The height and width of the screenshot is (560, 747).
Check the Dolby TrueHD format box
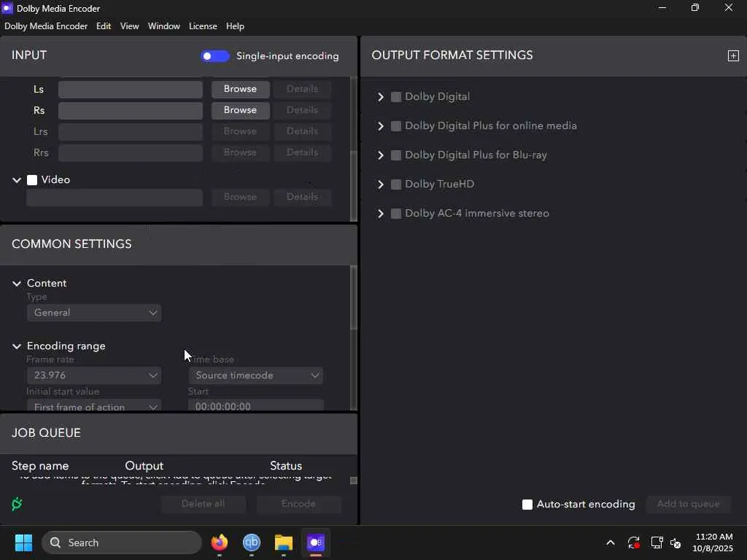[x=396, y=184]
